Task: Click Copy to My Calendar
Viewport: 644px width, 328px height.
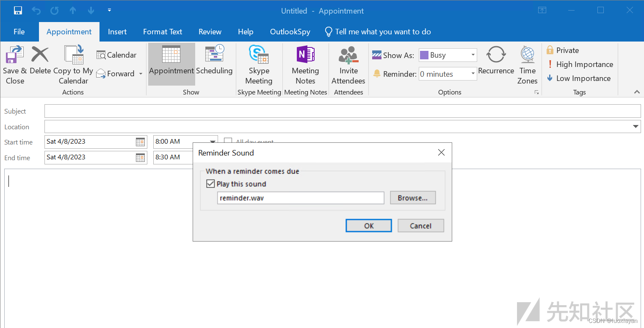Action: click(73, 65)
